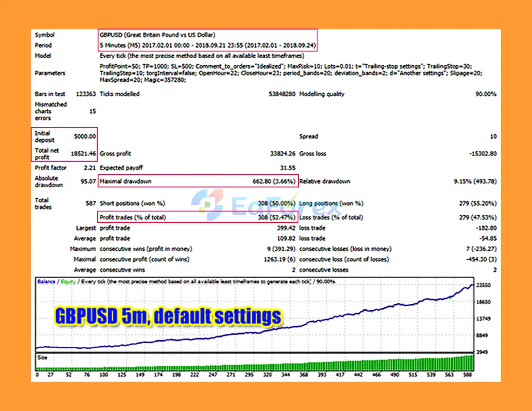532x411 pixels.
Task: Click the 588 marker on trade axis
Action: pos(467,375)
